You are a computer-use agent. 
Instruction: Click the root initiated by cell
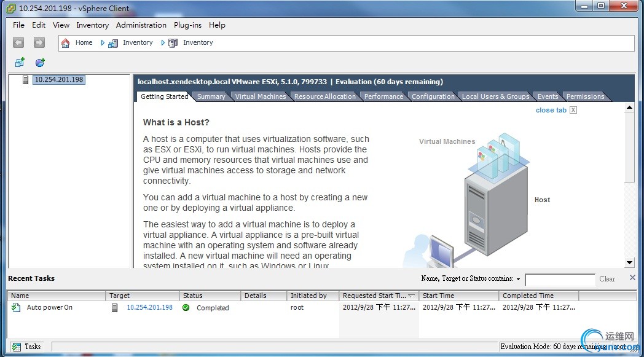pyautogui.click(x=297, y=307)
